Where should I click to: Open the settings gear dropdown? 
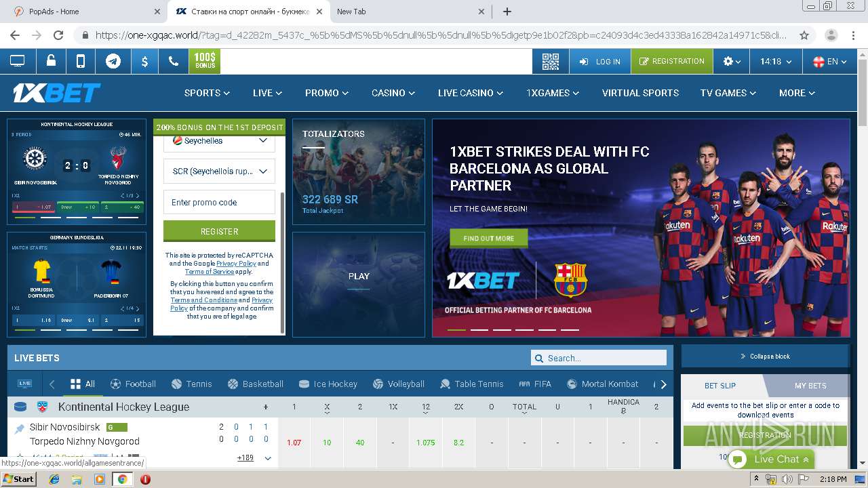click(x=732, y=61)
